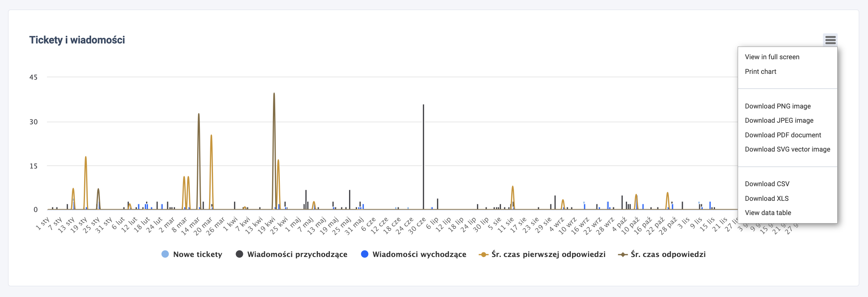Download the chart as PDF document
Image resolution: width=868 pixels, height=297 pixels.
pyautogui.click(x=783, y=135)
